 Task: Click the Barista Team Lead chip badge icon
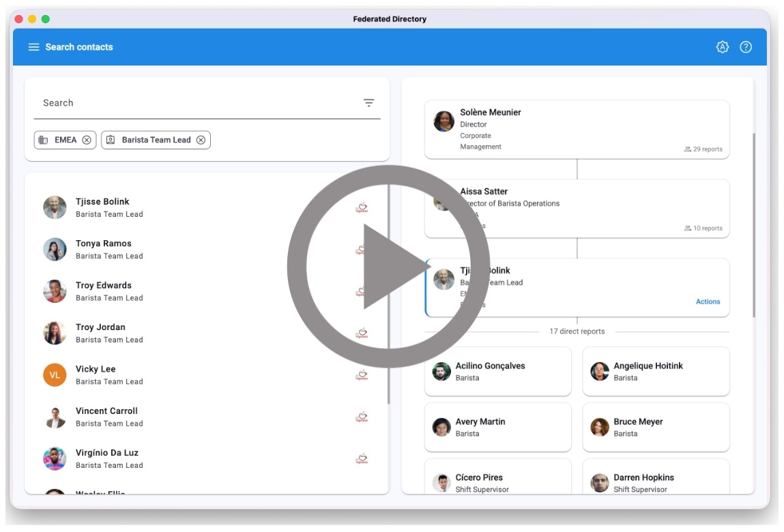[111, 140]
